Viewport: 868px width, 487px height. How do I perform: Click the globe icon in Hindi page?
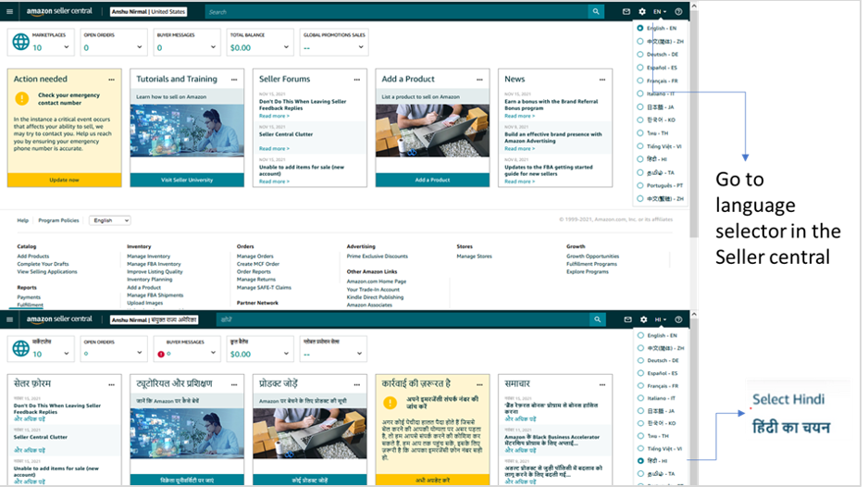pos(21,348)
